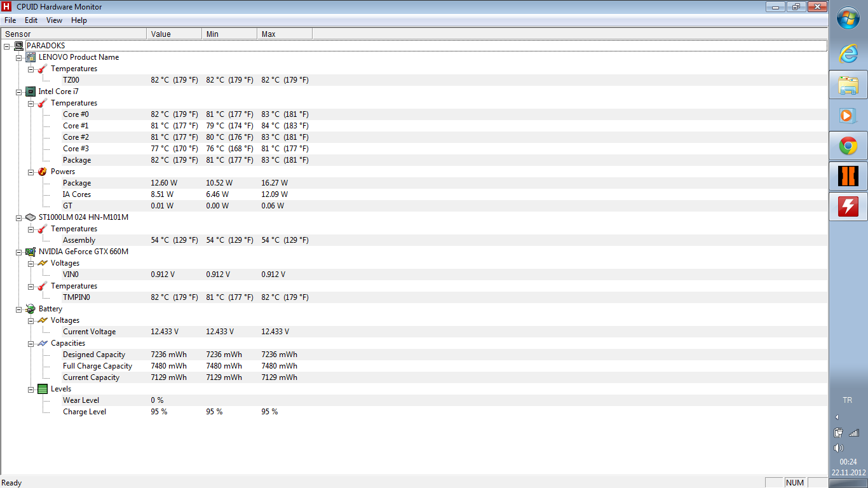Click the network signal tray icon
Viewport: 868px width, 488px height.
pyautogui.click(x=854, y=433)
